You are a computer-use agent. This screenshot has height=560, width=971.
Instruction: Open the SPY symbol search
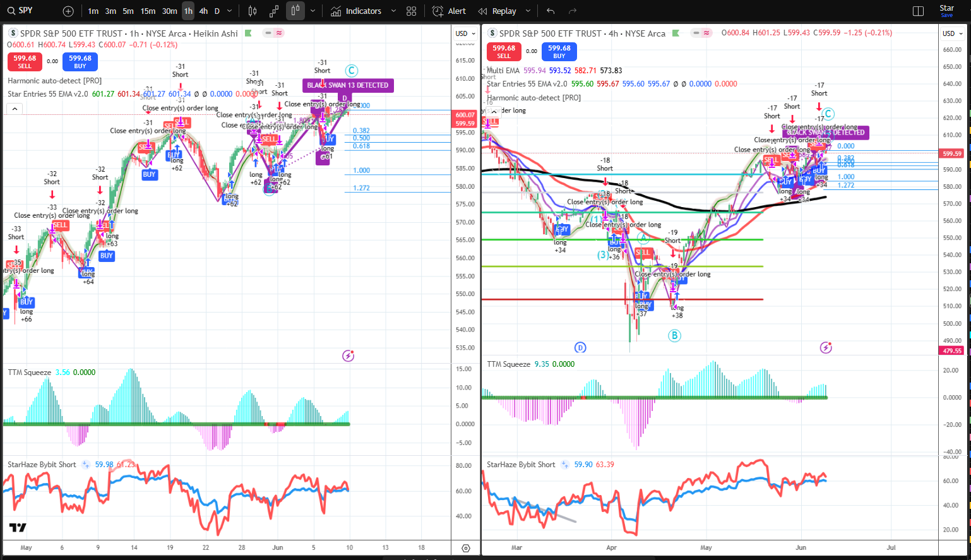pos(21,11)
